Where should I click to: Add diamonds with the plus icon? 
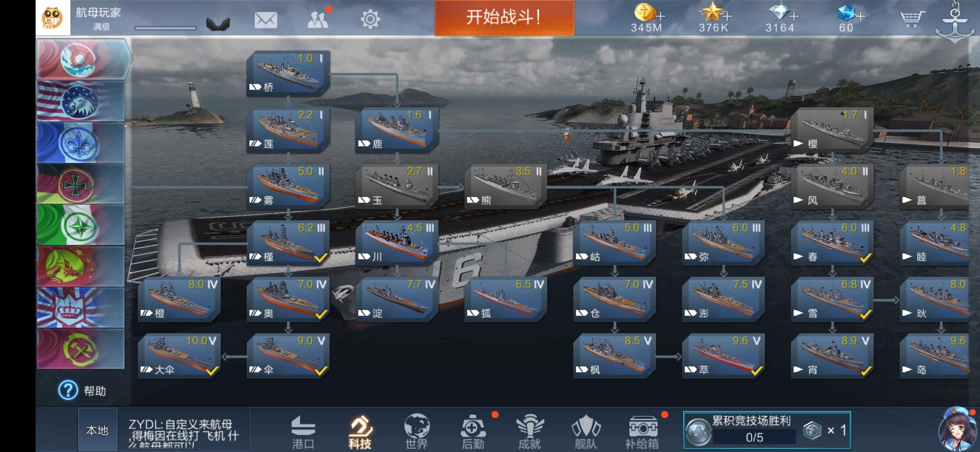point(793,17)
